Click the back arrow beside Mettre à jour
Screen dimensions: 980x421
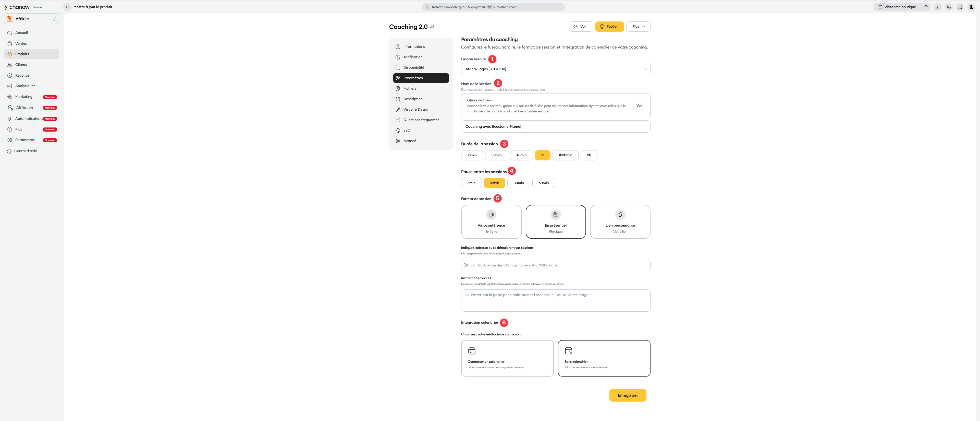coord(67,7)
